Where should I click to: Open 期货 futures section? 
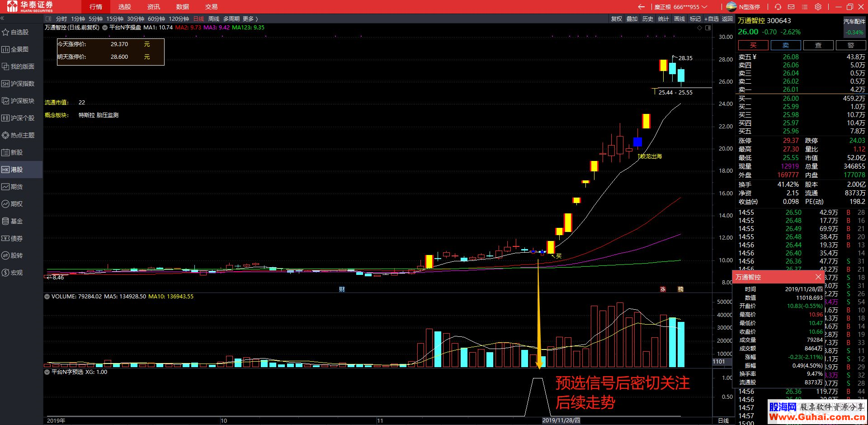pyautogui.click(x=13, y=187)
